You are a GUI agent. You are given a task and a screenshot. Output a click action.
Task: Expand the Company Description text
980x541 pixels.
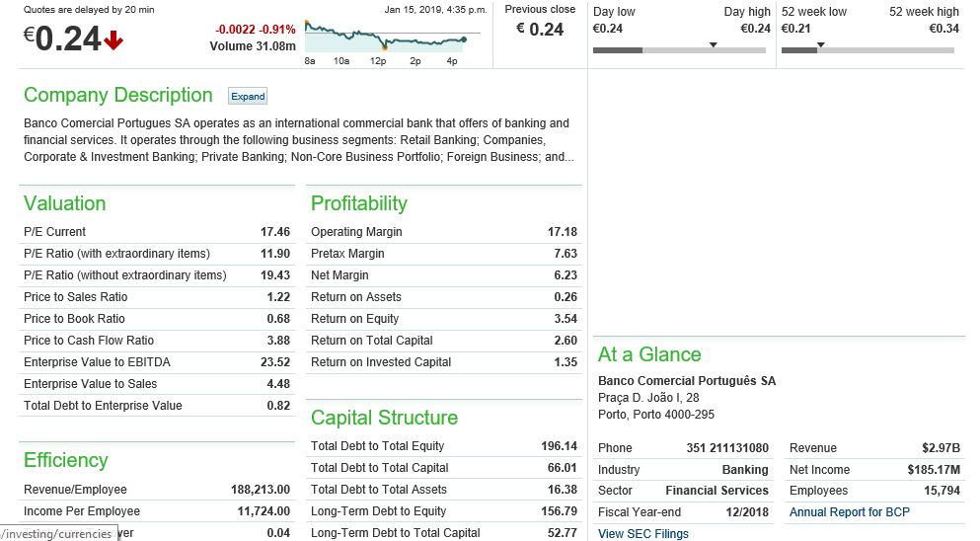tap(248, 97)
